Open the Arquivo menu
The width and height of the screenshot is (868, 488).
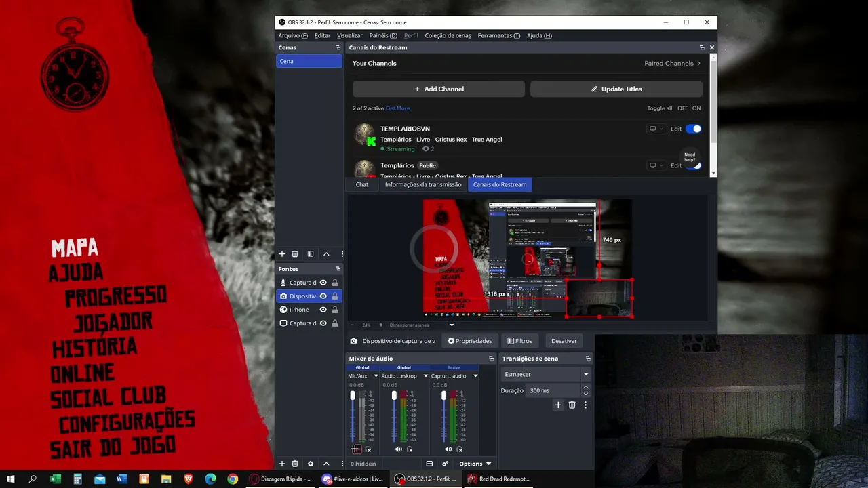(x=293, y=35)
